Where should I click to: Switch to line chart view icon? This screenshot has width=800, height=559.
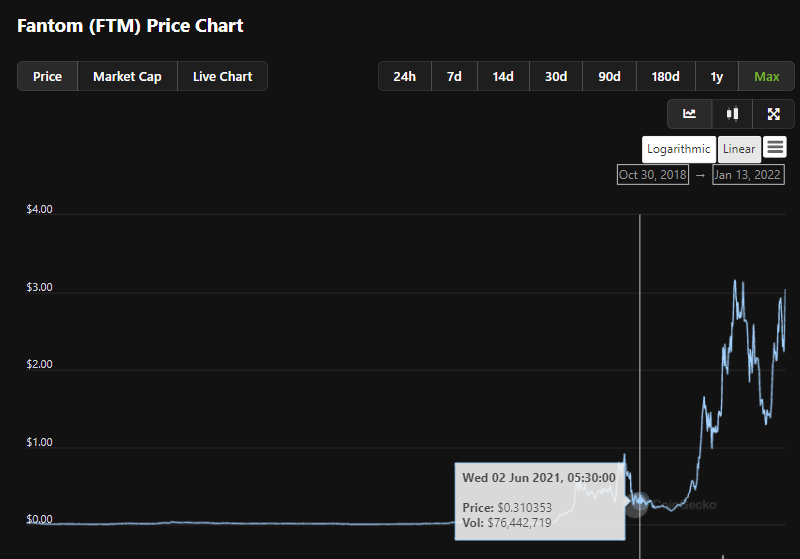689,114
